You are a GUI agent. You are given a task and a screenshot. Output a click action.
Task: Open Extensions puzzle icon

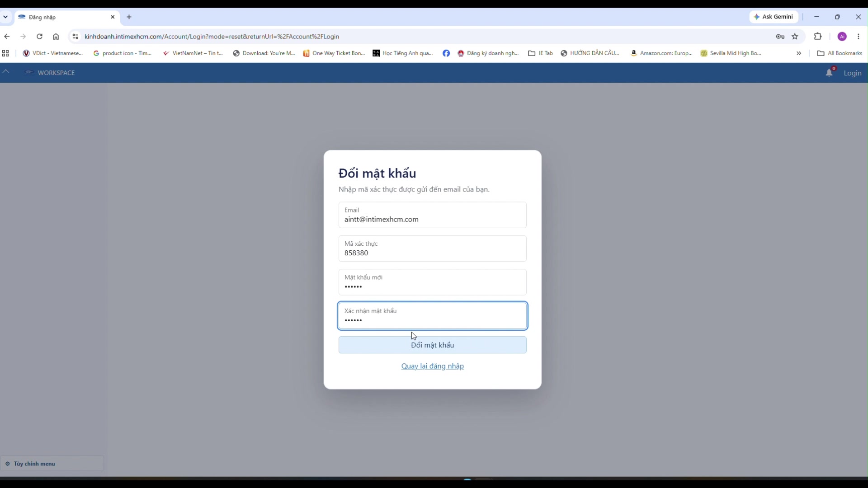(x=818, y=37)
